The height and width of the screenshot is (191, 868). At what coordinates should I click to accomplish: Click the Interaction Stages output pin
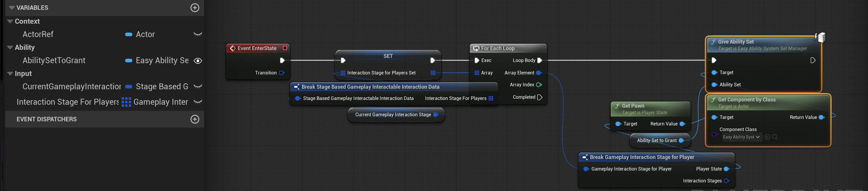pyautogui.click(x=726, y=181)
